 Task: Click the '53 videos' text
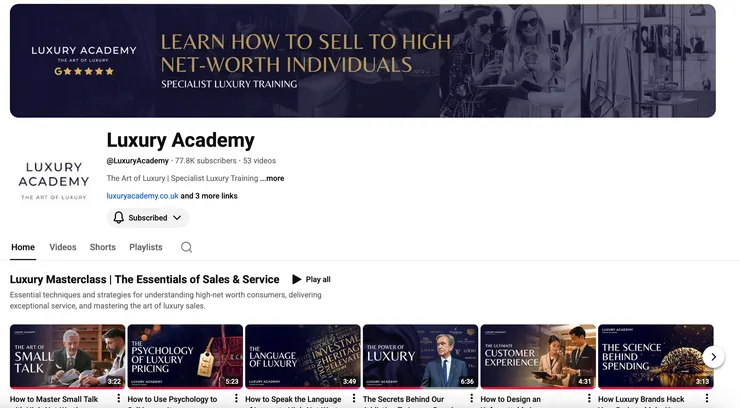pos(260,161)
